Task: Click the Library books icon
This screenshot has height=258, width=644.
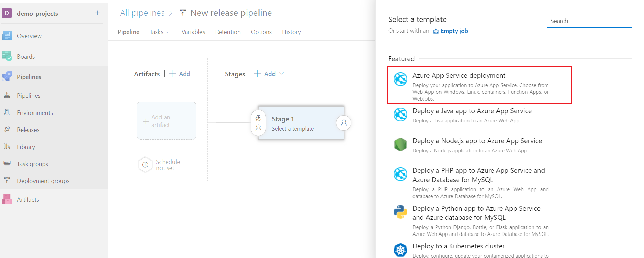Action: 7,147
